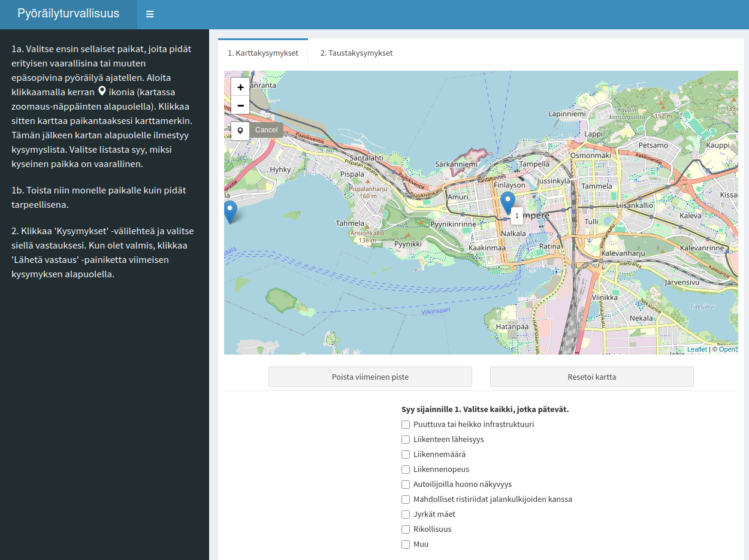The width and height of the screenshot is (749, 560).
Task: Tick the Liikennenopeus checkbox
Action: tap(406, 470)
